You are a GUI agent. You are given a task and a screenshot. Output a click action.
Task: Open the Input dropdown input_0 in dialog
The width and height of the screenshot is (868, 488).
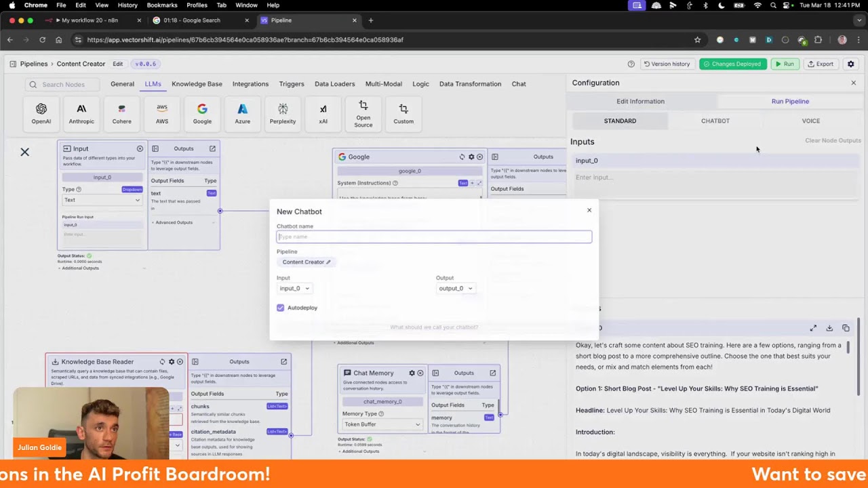click(294, 289)
